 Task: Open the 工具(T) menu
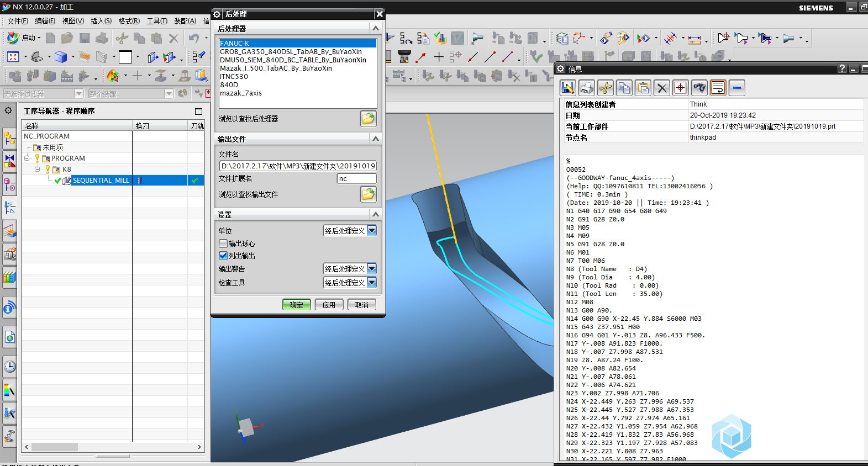pyautogui.click(x=157, y=21)
